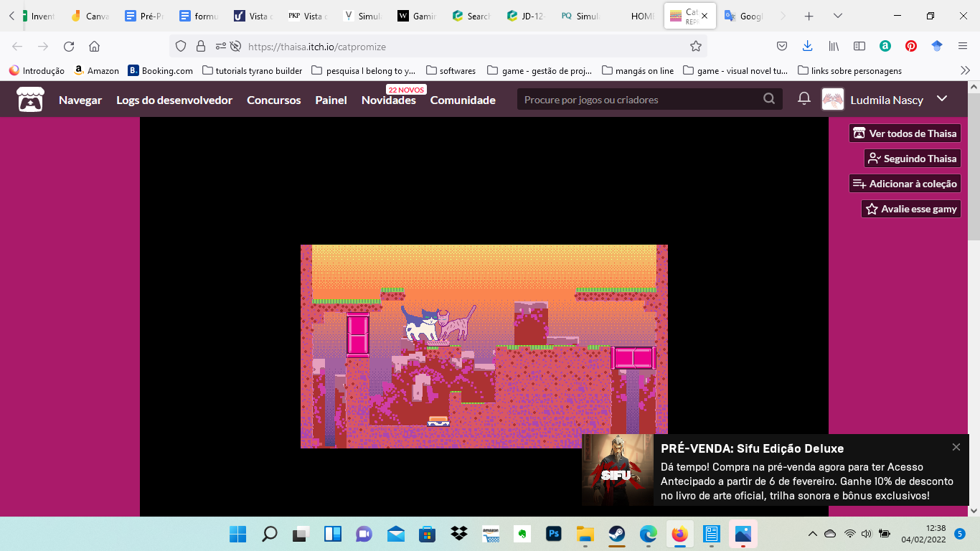Show more bookmarks chevron
The image size is (980, 551).
coord(965,70)
